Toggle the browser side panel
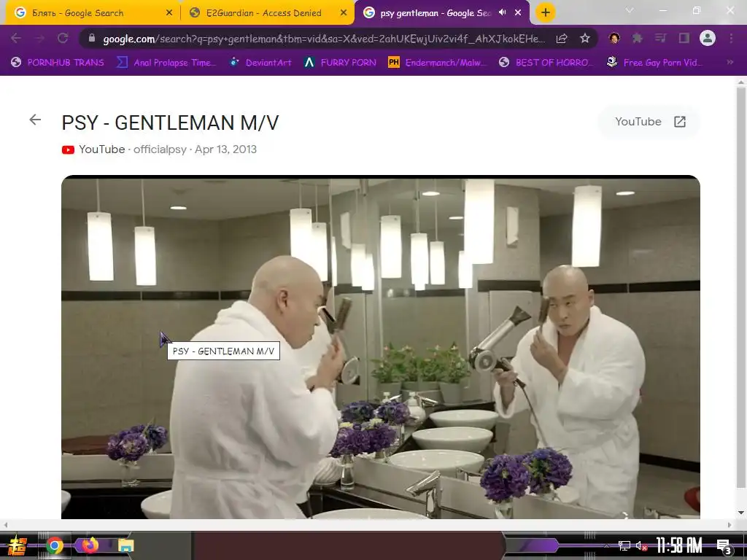This screenshot has width=747, height=560. click(x=684, y=38)
